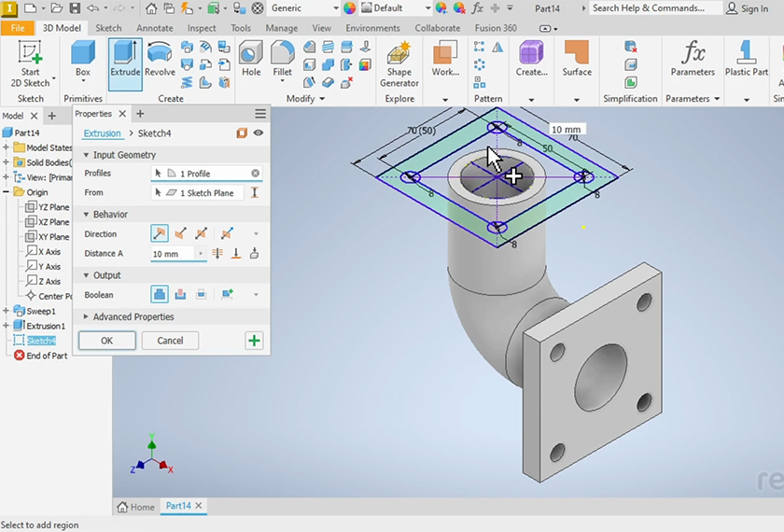Switch to the Inspect ribbon tab

[x=202, y=28]
